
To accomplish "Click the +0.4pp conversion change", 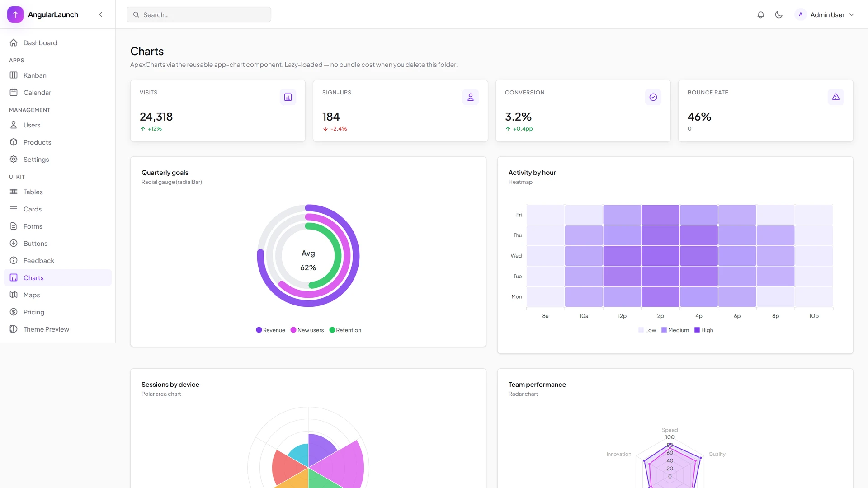I will [x=519, y=129].
